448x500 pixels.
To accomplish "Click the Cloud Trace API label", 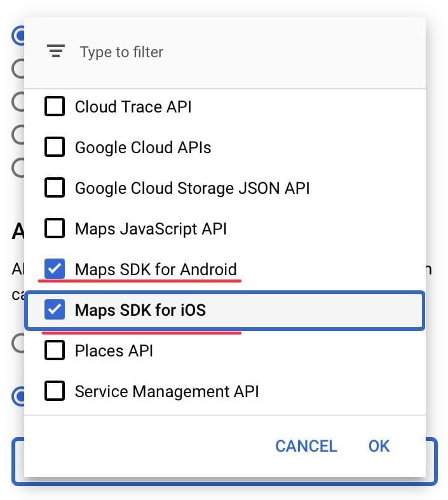I will 133,107.
